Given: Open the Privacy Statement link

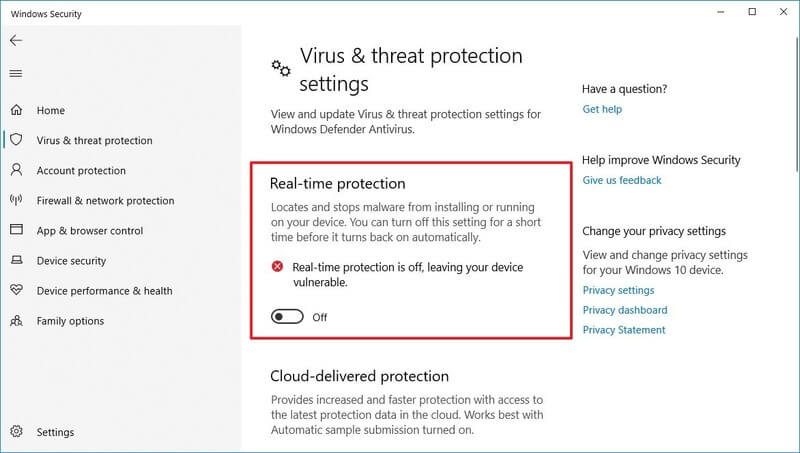Looking at the screenshot, I should click(x=624, y=330).
